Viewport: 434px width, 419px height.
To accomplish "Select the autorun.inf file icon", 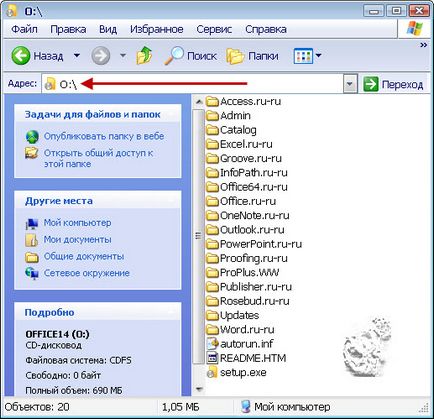I will 212,344.
